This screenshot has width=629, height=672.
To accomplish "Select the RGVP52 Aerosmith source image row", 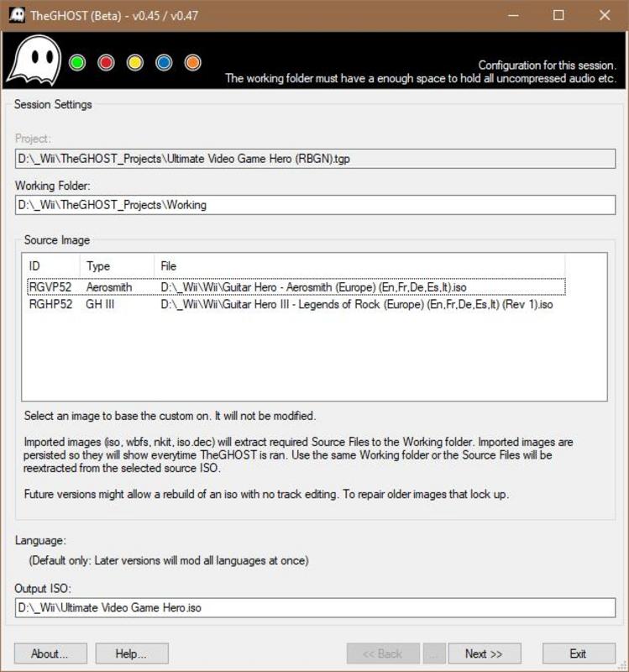I will tap(296, 286).
